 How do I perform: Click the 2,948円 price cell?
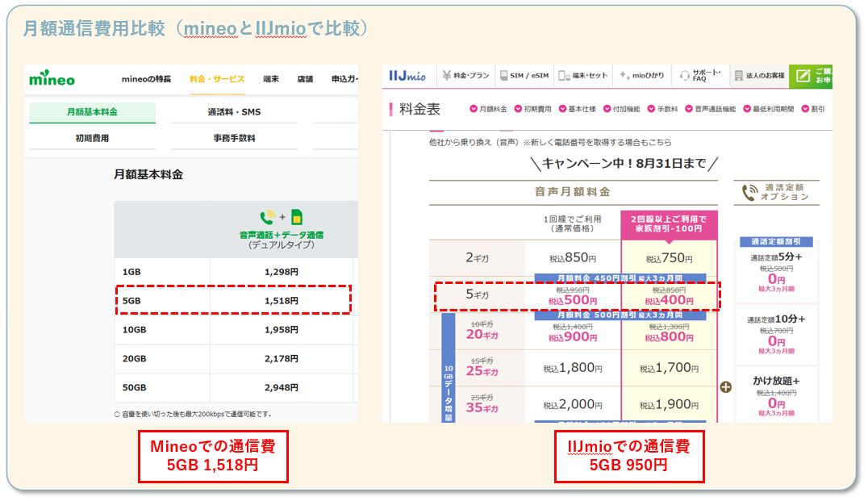click(x=282, y=387)
